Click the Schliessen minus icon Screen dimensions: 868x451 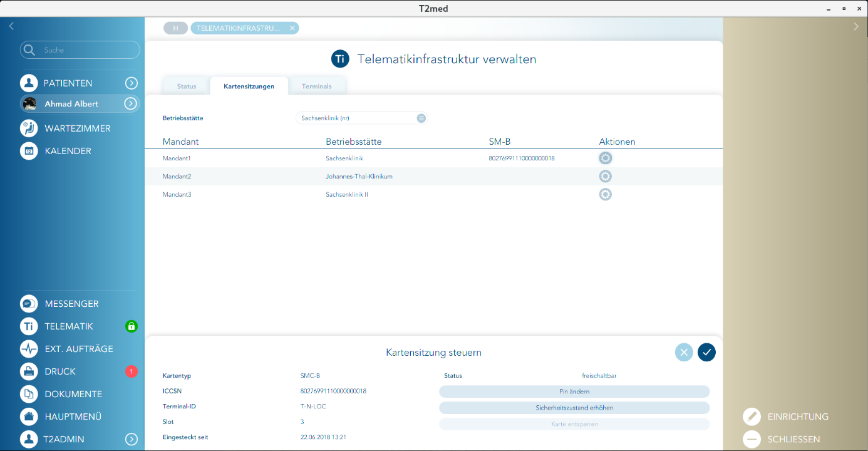click(752, 439)
